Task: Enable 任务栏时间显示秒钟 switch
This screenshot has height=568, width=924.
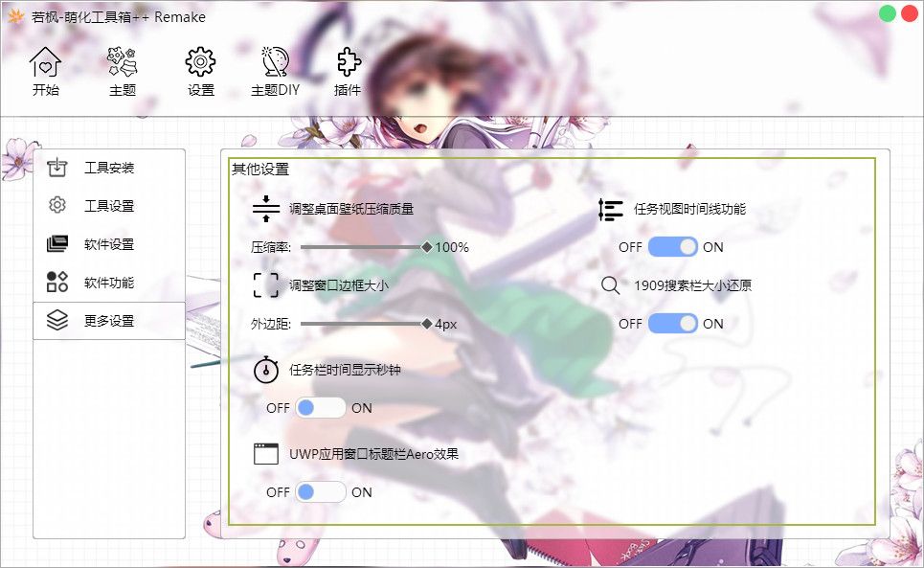Action: tap(321, 408)
